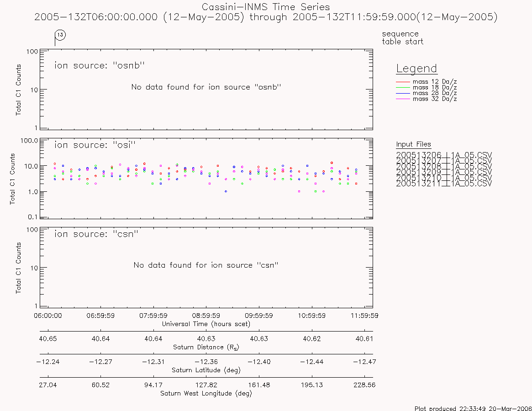
Task: Click the west longitude value 27.04
Action: 48,385
